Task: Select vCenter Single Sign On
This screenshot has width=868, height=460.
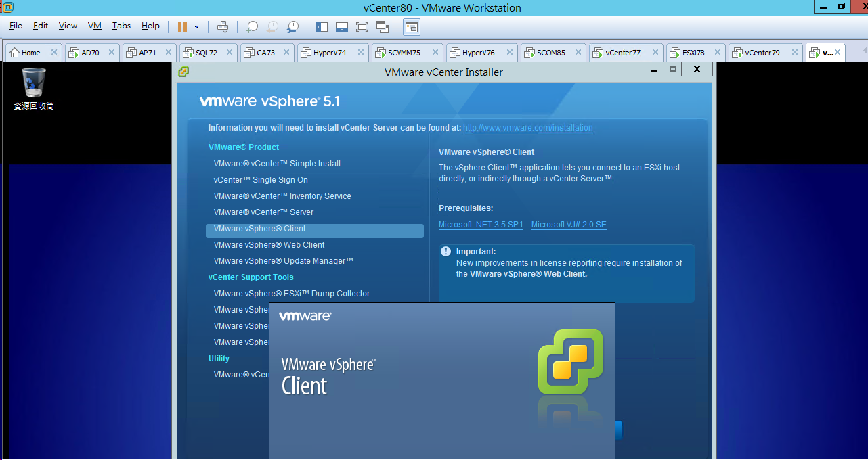Action: click(x=261, y=180)
